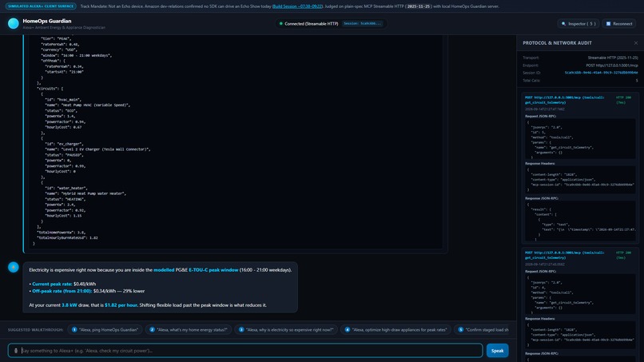Focus the 'Say something to Alexa+' input field
This screenshot has width=644, height=362.
point(245,351)
